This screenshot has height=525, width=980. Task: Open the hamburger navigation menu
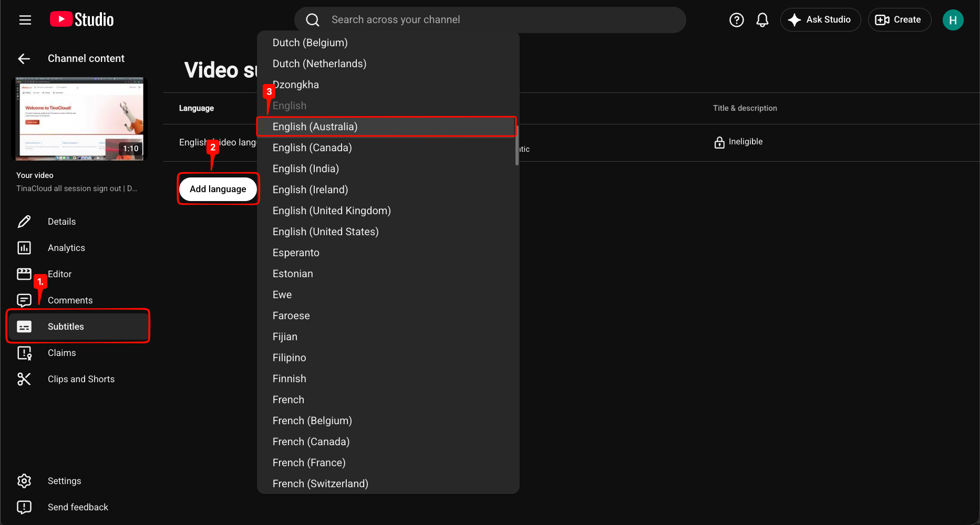coord(25,20)
